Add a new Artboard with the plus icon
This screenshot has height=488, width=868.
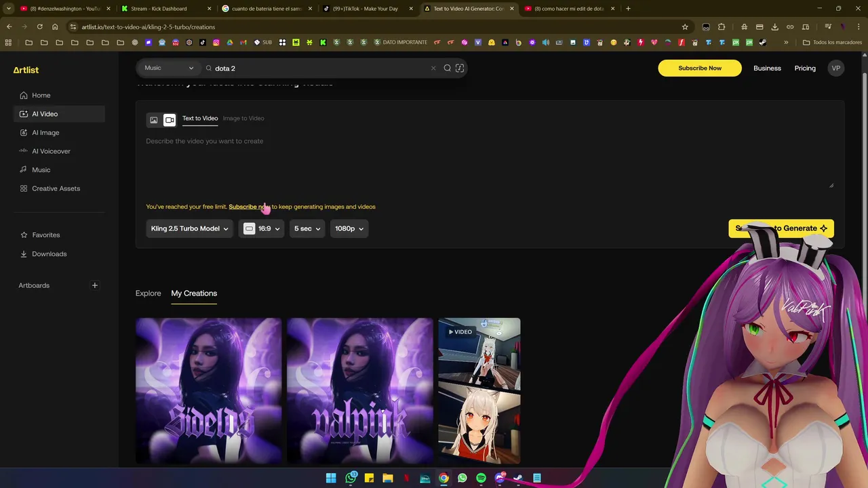point(95,285)
